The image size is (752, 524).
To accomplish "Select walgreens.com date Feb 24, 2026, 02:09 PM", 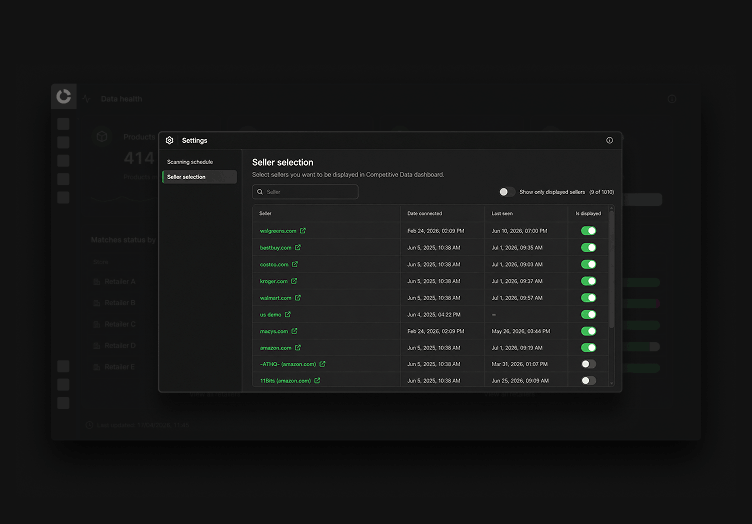I will [x=435, y=231].
